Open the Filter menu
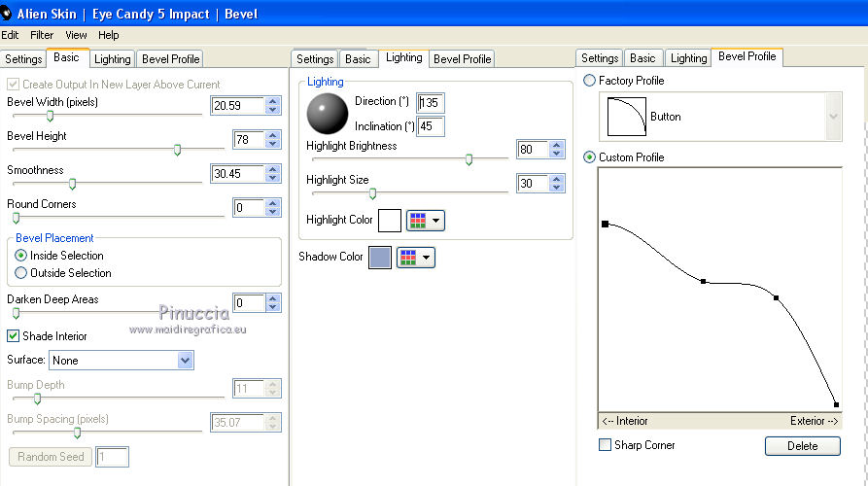 [42, 35]
